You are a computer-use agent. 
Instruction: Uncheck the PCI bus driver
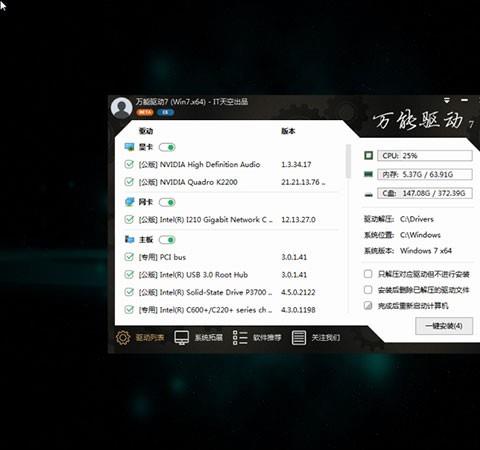(x=129, y=257)
